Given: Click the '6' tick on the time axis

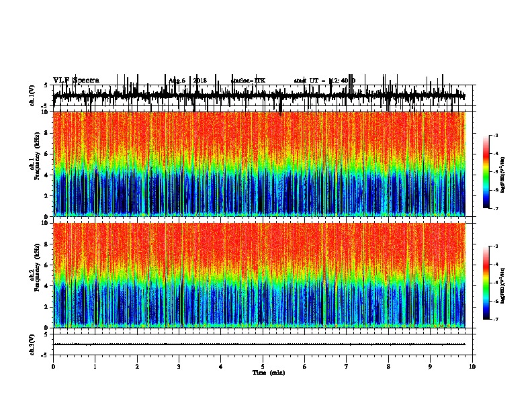Looking at the screenshot, I should click(x=305, y=366).
